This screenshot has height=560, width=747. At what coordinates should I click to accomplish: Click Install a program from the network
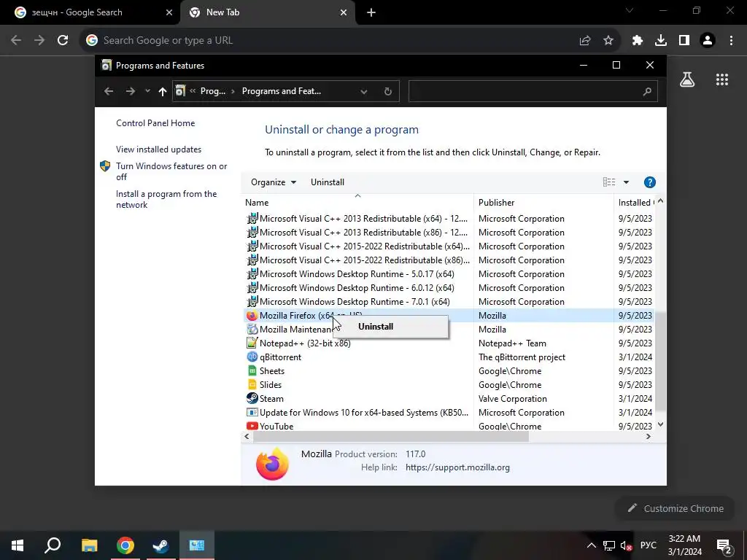click(166, 200)
